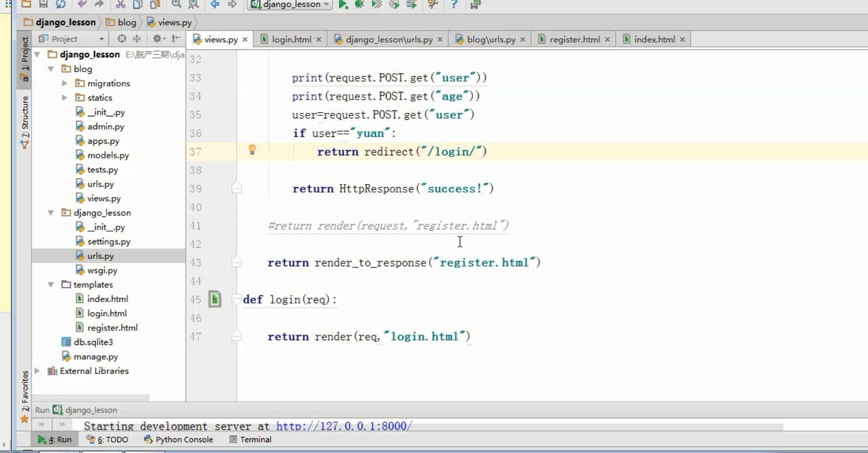Navigate Forward with the right arrow icon
Image resolution: width=868 pixels, height=453 pixels.
tap(232, 4)
